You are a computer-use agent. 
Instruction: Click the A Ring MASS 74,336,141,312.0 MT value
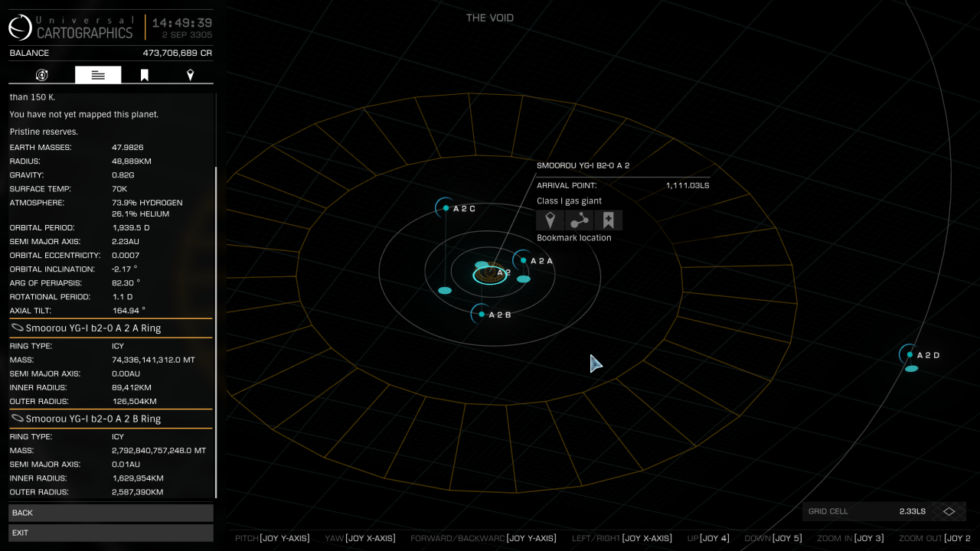tap(153, 360)
